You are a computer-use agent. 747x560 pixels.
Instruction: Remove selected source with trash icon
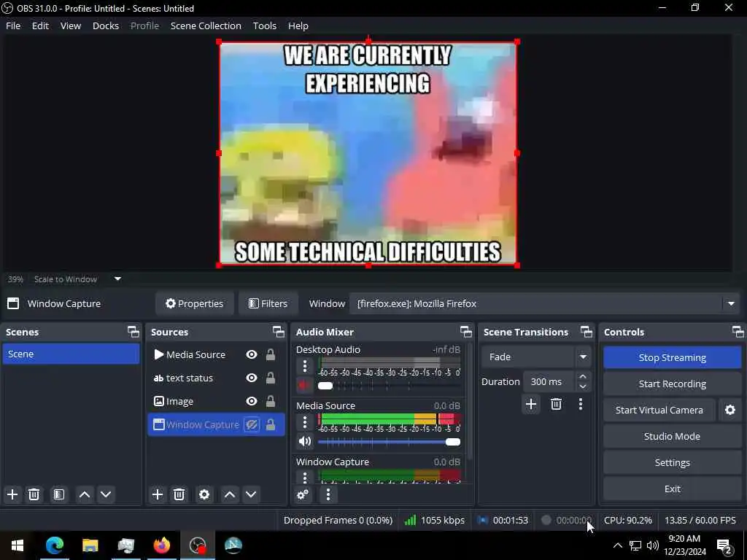click(179, 494)
